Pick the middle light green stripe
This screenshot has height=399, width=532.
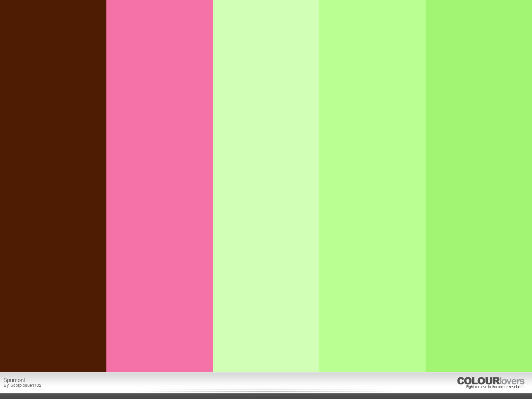point(372,186)
